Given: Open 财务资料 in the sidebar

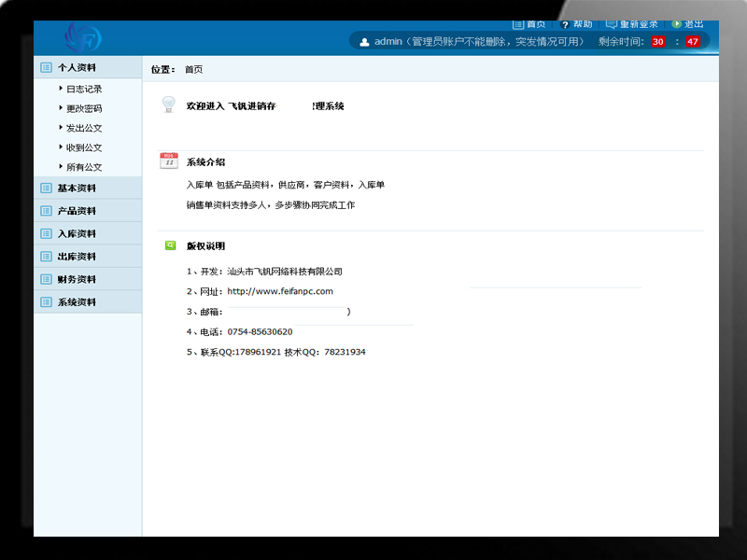Looking at the screenshot, I should pyautogui.click(x=77, y=279).
